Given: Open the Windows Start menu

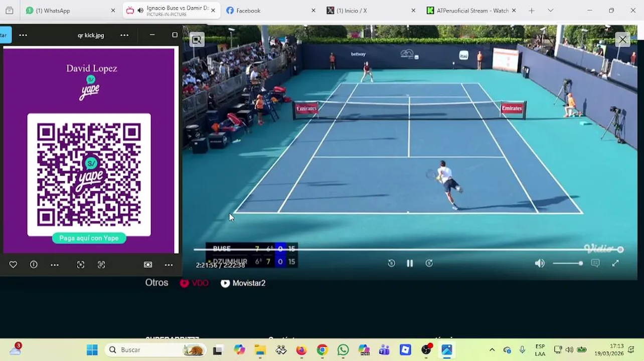Looking at the screenshot, I should point(92,350).
